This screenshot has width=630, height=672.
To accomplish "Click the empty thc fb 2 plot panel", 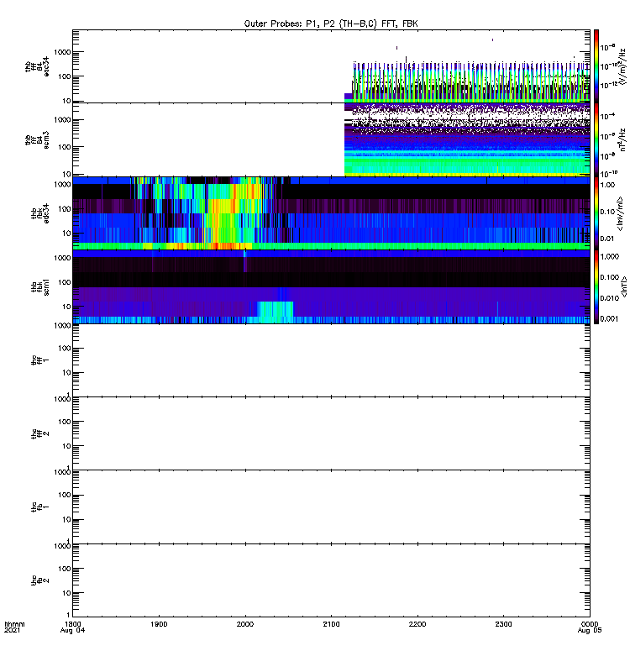I will coord(331,580).
